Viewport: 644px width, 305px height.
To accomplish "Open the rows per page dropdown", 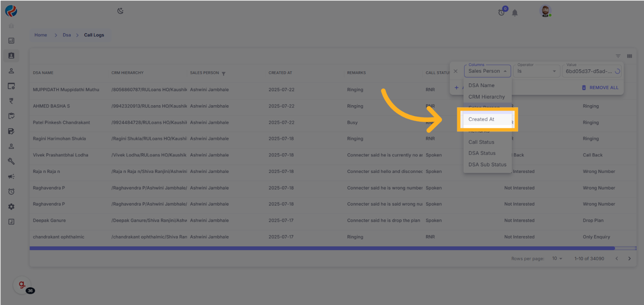I will (557, 259).
